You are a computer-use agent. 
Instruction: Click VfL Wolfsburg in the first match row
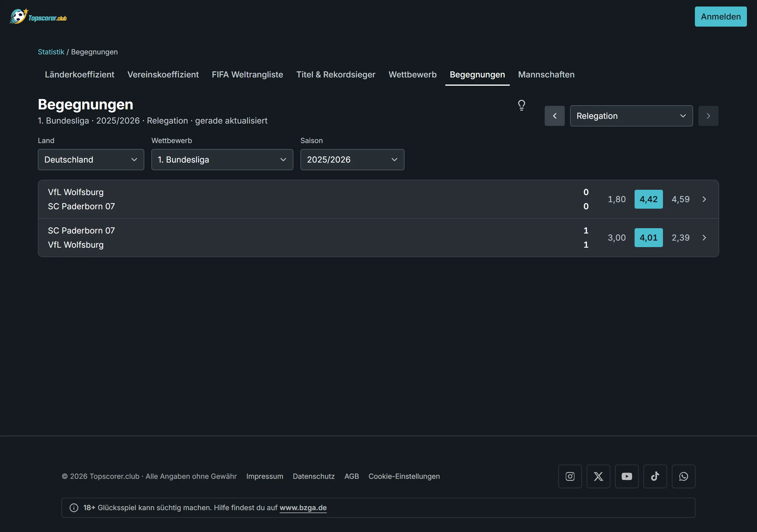(76, 192)
